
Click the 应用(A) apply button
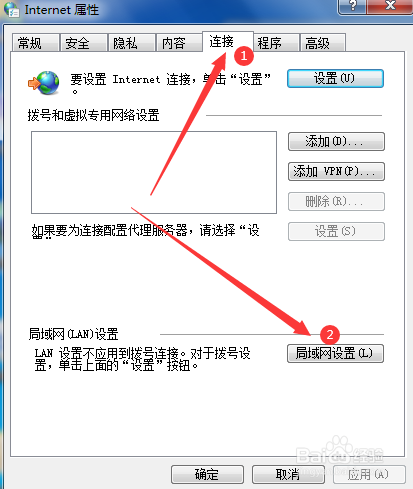[369, 474]
